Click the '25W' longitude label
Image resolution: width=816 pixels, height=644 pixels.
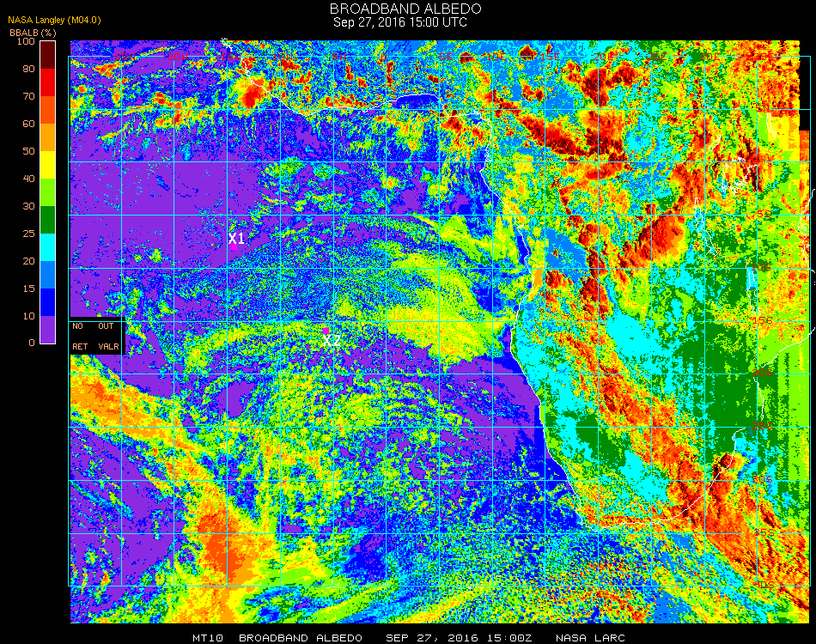(124, 57)
